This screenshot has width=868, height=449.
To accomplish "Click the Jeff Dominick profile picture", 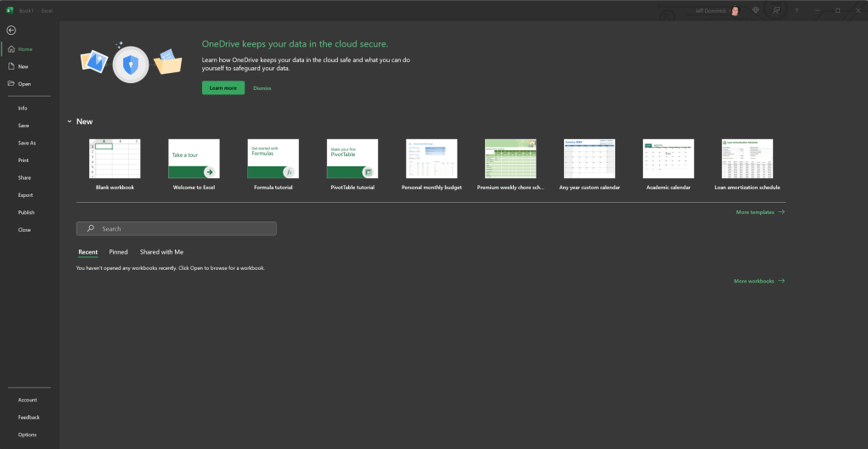I will point(734,10).
